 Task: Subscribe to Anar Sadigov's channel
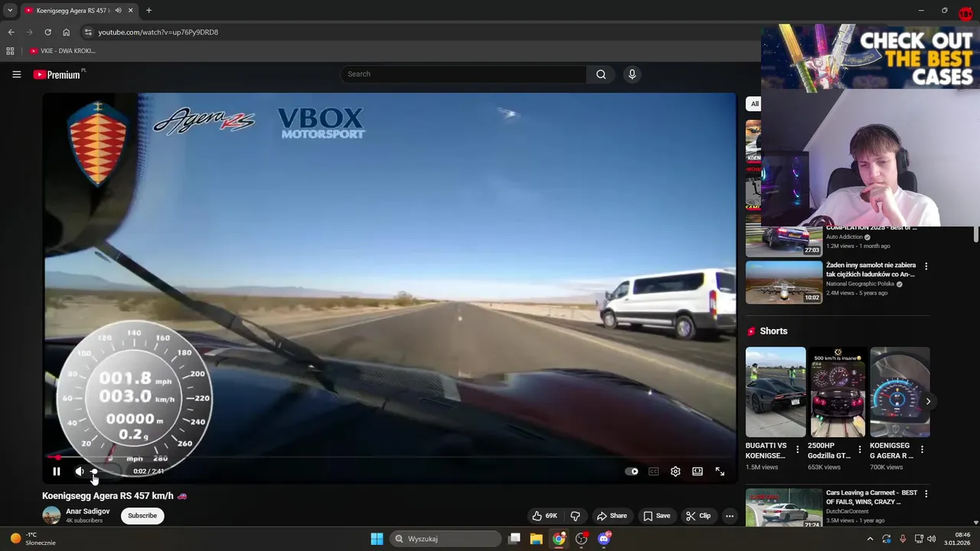click(x=142, y=516)
